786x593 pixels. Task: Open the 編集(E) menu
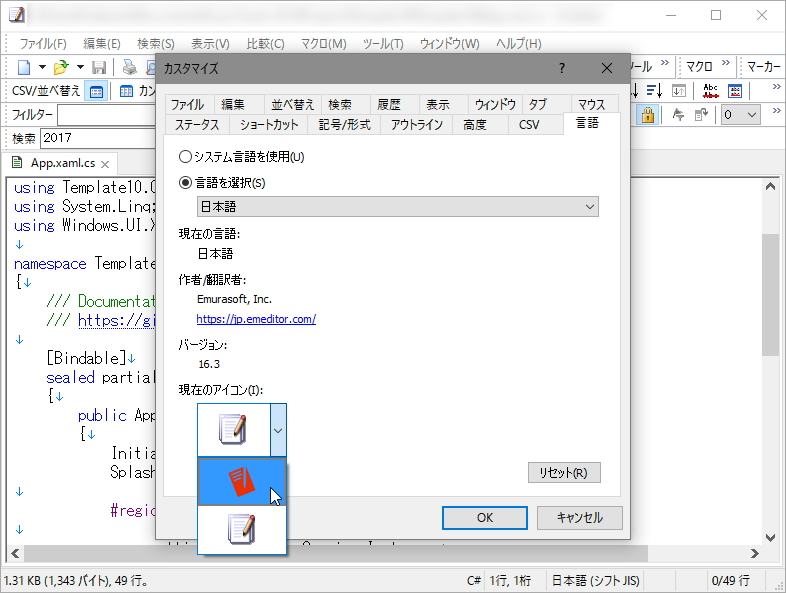102,44
